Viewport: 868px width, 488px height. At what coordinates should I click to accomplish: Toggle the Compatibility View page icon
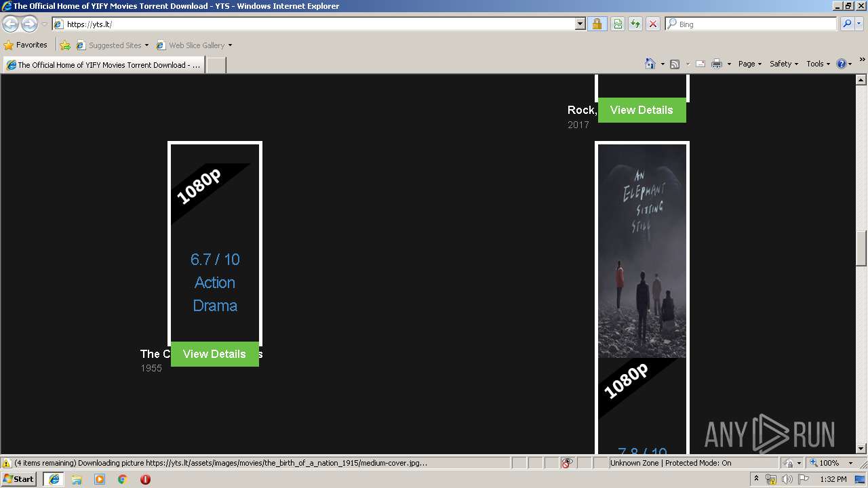tap(618, 24)
